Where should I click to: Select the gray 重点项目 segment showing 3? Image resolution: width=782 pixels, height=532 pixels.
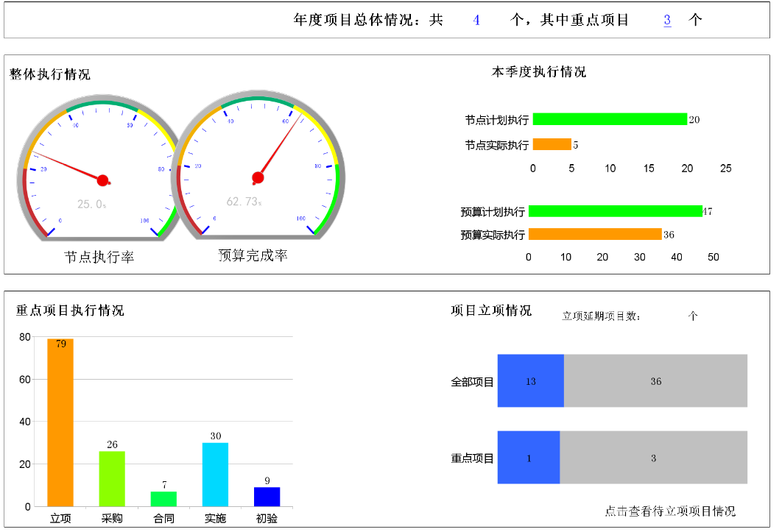[653, 458]
